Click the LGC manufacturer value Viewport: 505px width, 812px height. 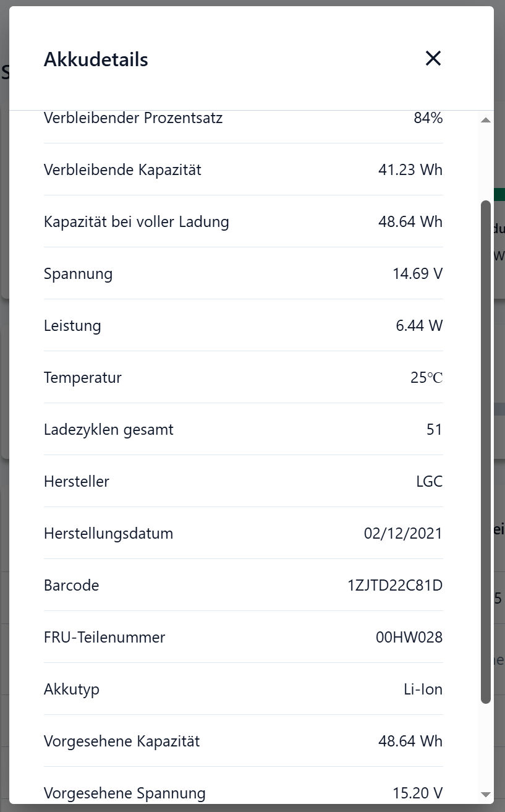pyautogui.click(x=430, y=481)
